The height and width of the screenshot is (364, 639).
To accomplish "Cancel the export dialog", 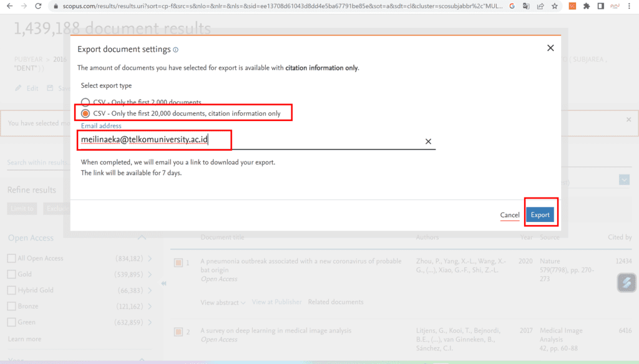I will click(510, 214).
